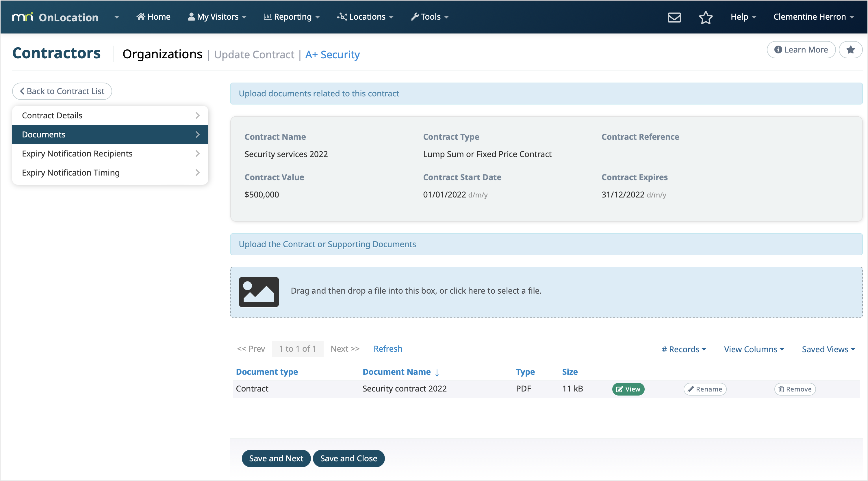Refresh the documents list
Viewport: 868px width, 481px height.
[x=388, y=349]
